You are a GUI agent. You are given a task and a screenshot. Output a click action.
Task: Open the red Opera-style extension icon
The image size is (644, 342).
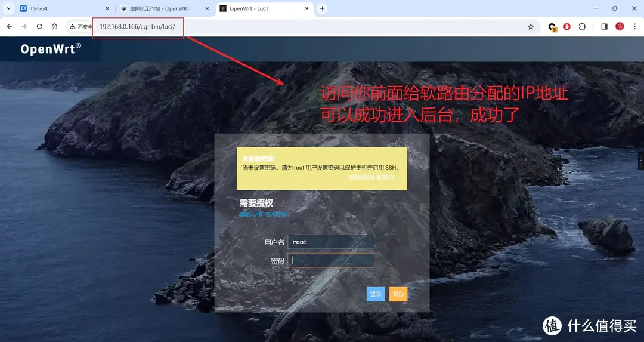pos(567,27)
